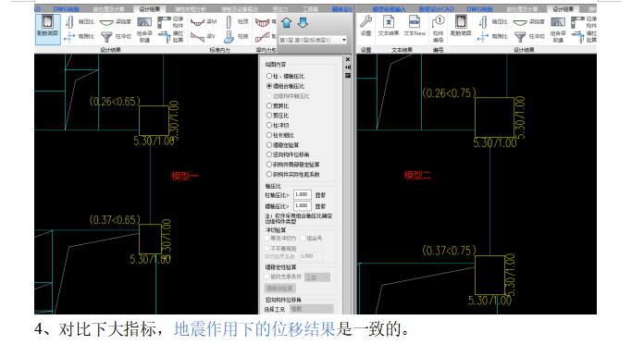Go down one floor with the down arrow

click(x=303, y=22)
